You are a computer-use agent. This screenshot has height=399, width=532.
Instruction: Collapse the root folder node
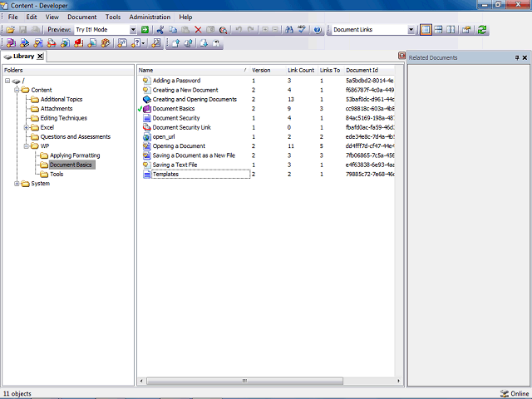click(x=7, y=81)
